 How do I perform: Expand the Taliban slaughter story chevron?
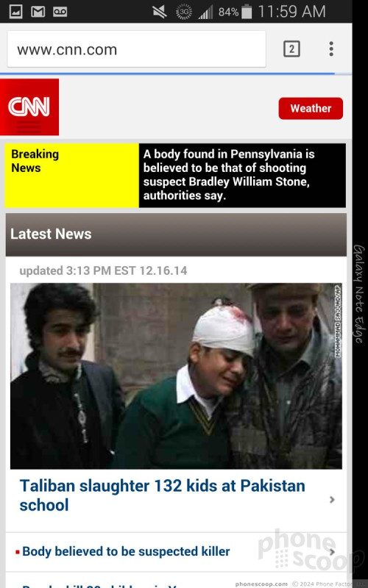tap(332, 500)
